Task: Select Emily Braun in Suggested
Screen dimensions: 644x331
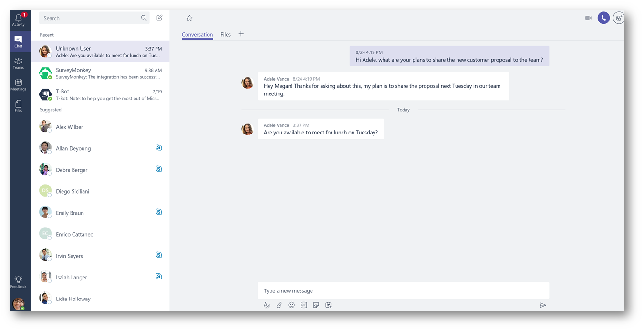Action: (101, 213)
